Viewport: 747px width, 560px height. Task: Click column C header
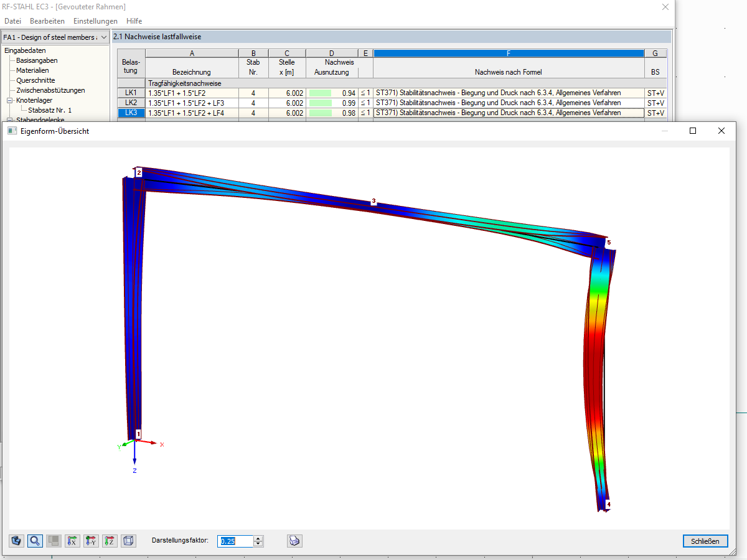click(287, 54)
